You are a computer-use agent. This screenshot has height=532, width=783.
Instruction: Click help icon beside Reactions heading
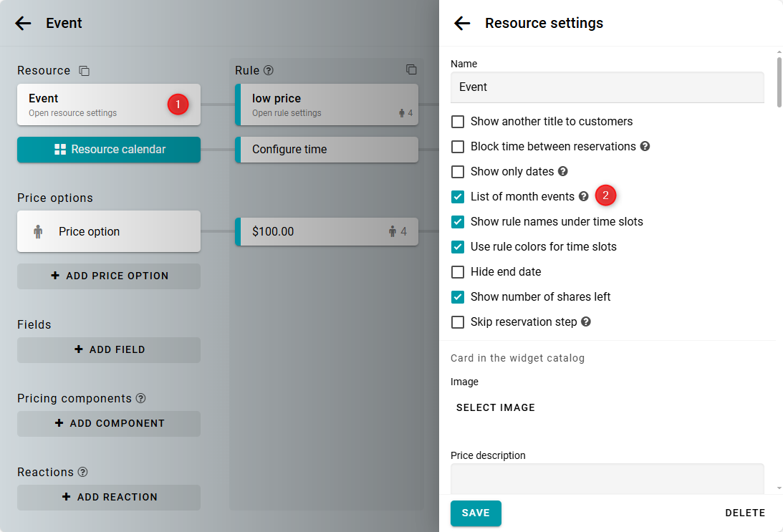pos(82,473)
